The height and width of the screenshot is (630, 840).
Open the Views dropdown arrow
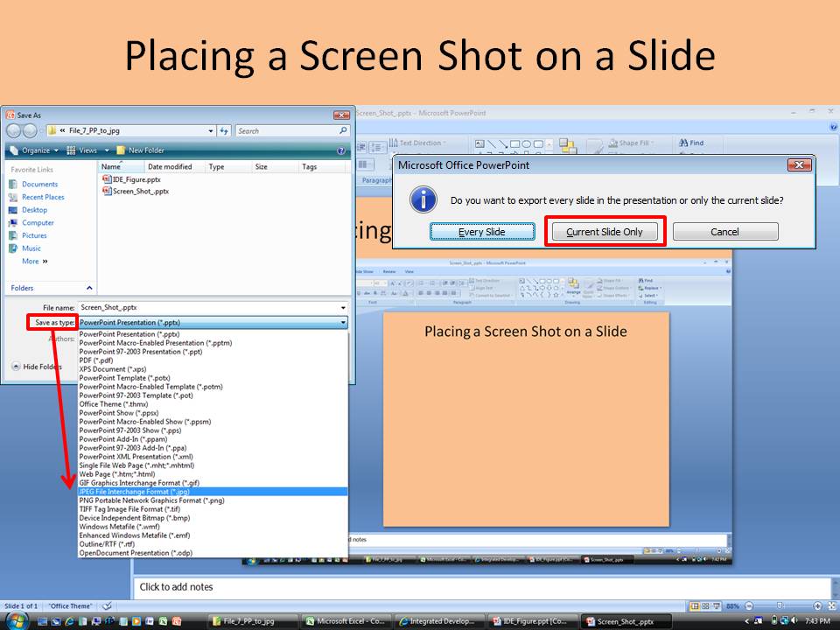tap(107, 150)
